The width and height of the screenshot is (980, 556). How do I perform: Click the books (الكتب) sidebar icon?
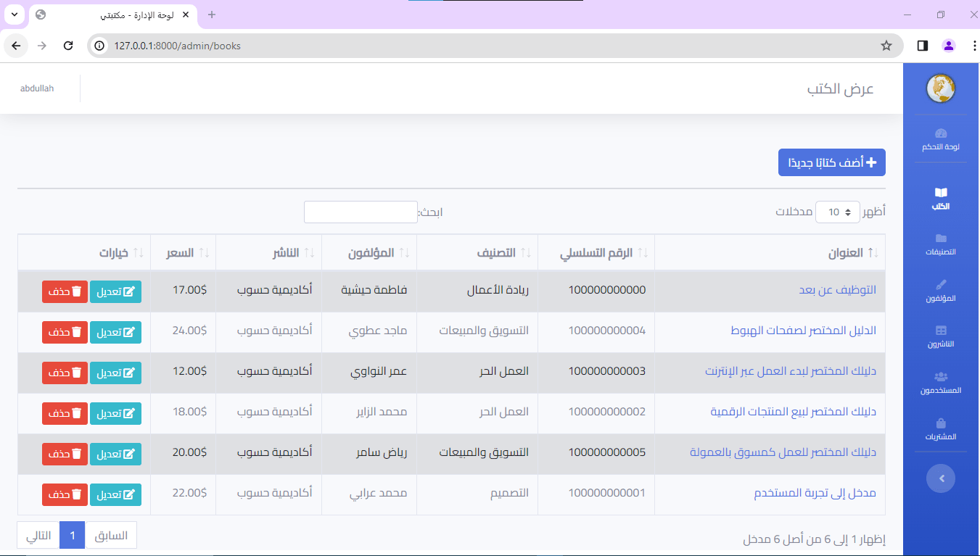[941, 193]
